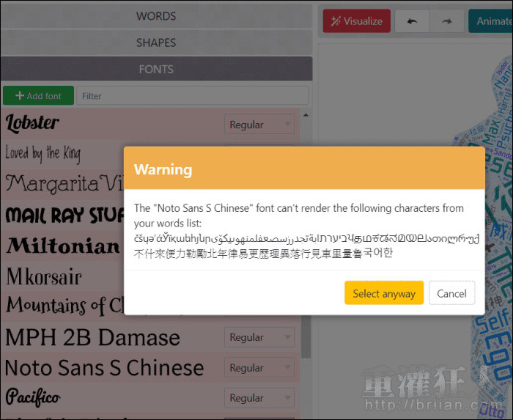The height and width of the screenshot is (420, 513).
Task: Click the redo arrow button
Action: [x=446, y=21]
